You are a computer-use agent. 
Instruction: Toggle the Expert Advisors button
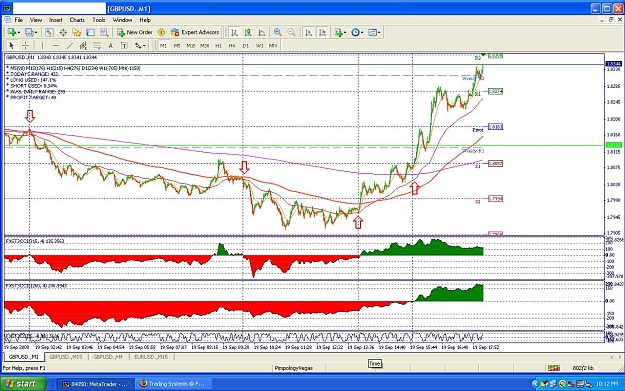[x=195, y=32]
